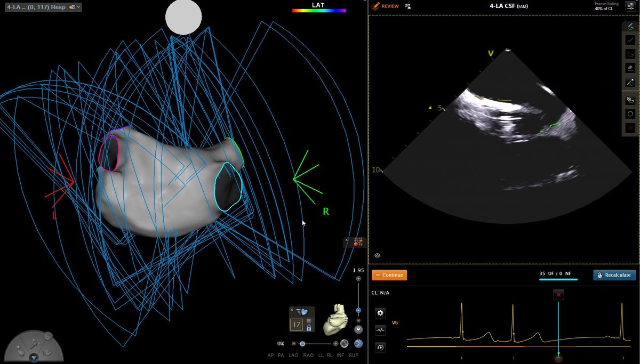Screen dimensions: 640x364
Task: Select the magenta pulmonary vein contour
Action: coord(108,152)
